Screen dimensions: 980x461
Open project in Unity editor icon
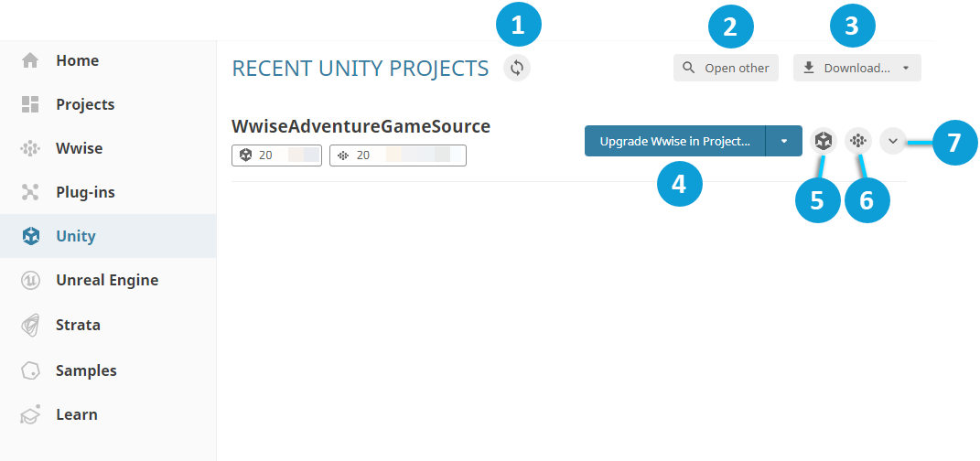coord(824,141)
